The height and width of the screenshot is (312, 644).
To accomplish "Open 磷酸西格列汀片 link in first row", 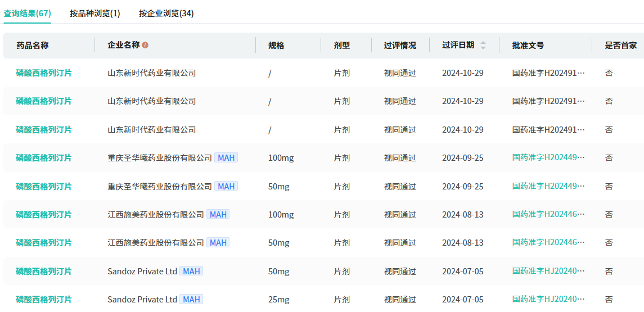I will tap(44, 73).
